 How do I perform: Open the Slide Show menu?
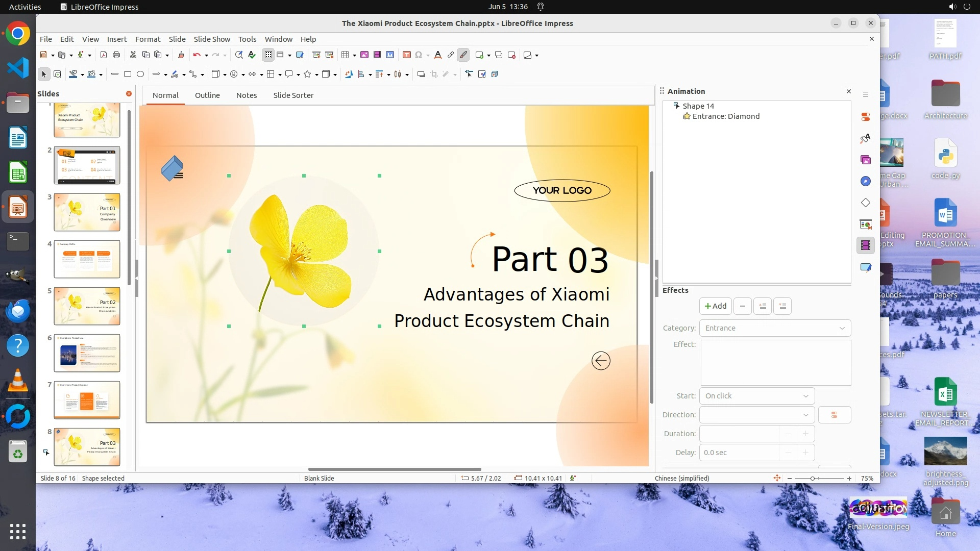(212, 39)
